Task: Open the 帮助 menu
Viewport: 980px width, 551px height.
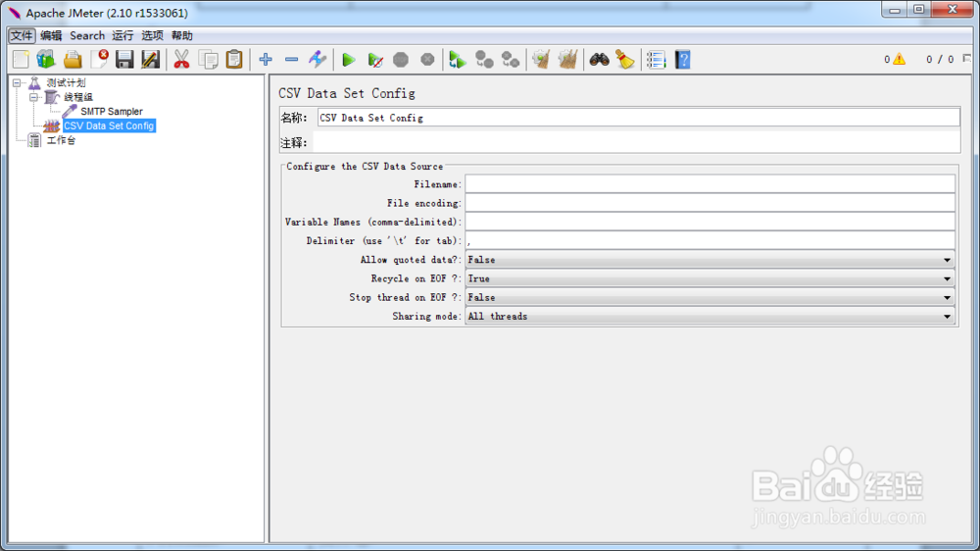Action: (x=182, y=35)
